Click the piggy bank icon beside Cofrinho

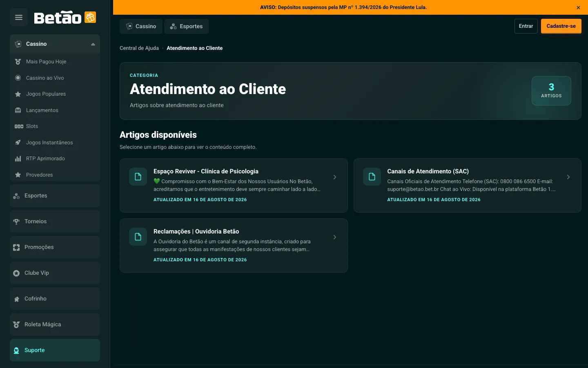(x=16, y=299)
